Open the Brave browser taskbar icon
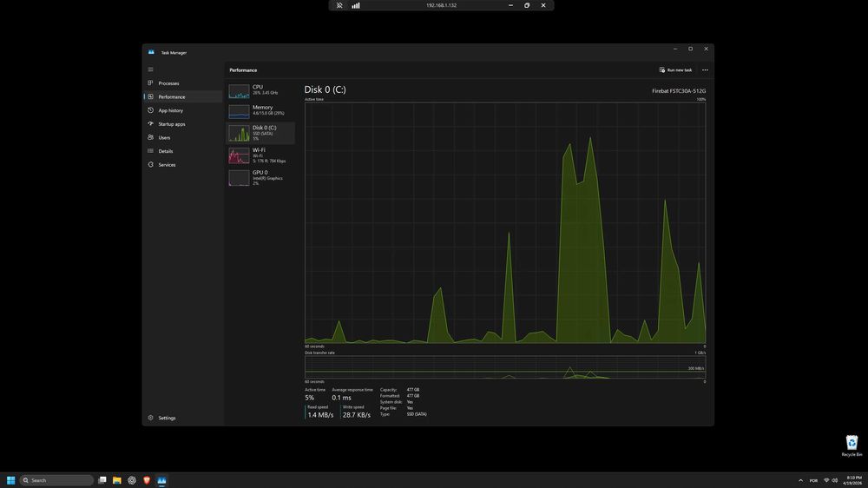 point(147,480)
